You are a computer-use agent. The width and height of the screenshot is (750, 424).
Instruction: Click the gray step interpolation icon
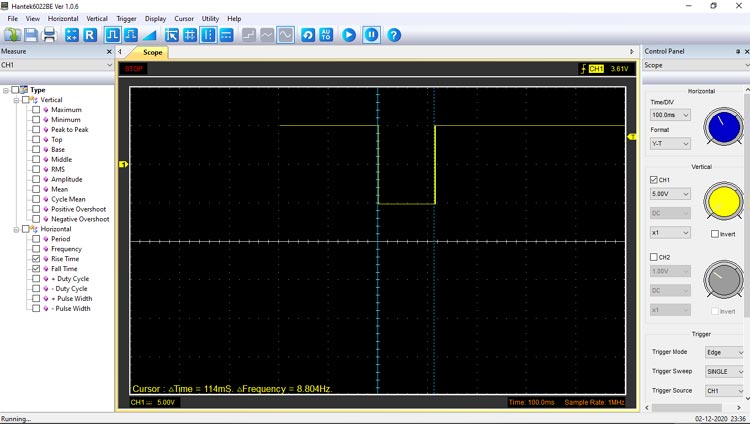(x=249, y=35)
